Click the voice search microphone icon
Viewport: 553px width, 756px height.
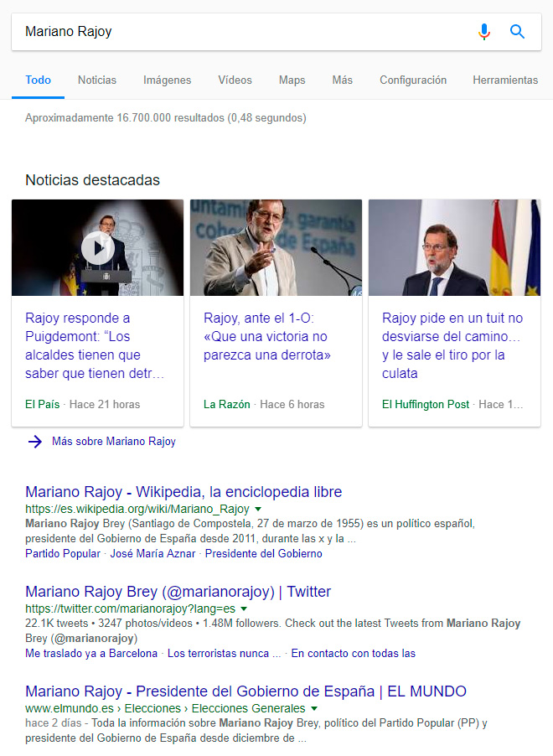(484, 32)
